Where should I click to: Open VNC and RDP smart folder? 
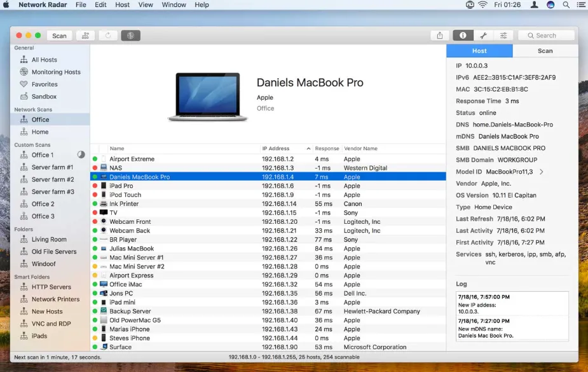click(50, 324)
